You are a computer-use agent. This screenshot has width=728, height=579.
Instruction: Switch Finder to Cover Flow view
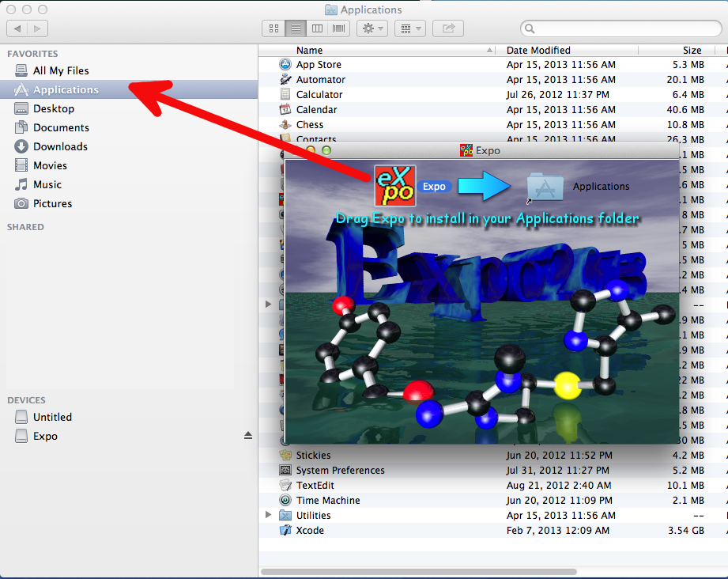pos(339,28)
